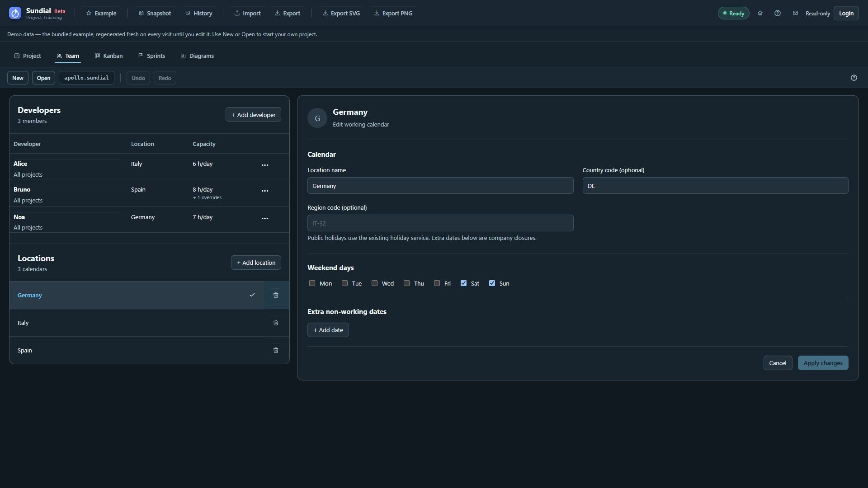Viewport: 868px width, 488px height.
Task: Open the help icon beside home icon
Action: (x=778, y=13)
